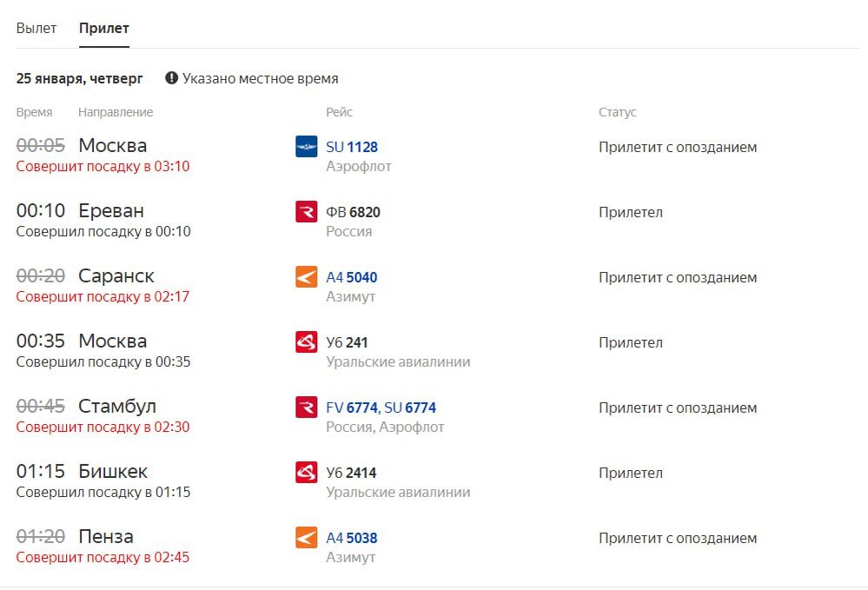The width and height of the screenshot is (868, 590).
Task: Click the delayed landing notice for Istanbul flight
Action: coord(103,427)
